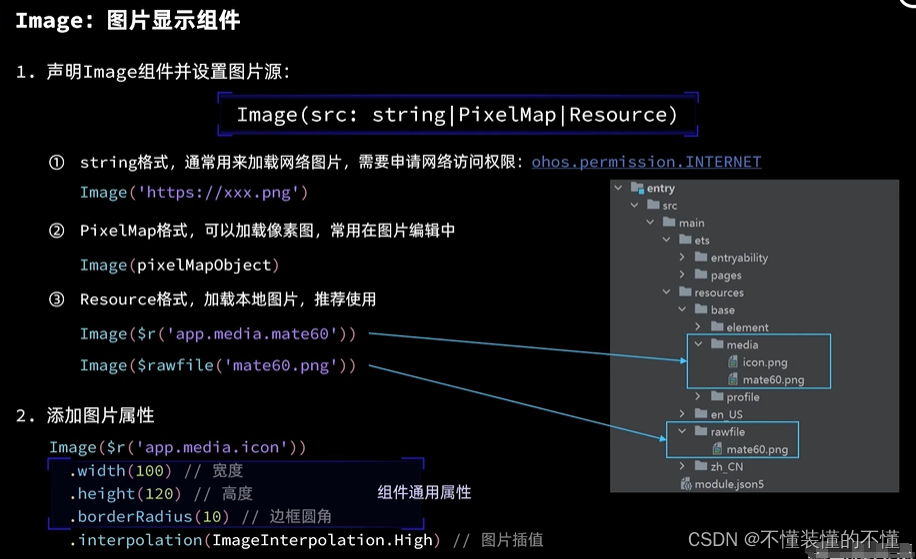Click the element folder icon

717,327
